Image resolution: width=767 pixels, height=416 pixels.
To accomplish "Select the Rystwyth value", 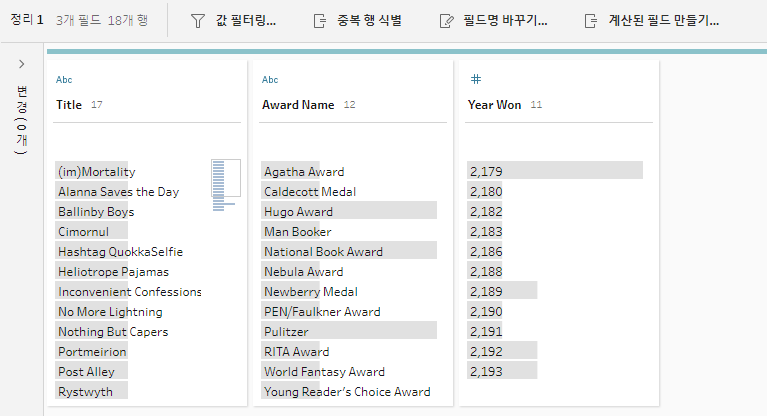I will click(x=85, y=392).
